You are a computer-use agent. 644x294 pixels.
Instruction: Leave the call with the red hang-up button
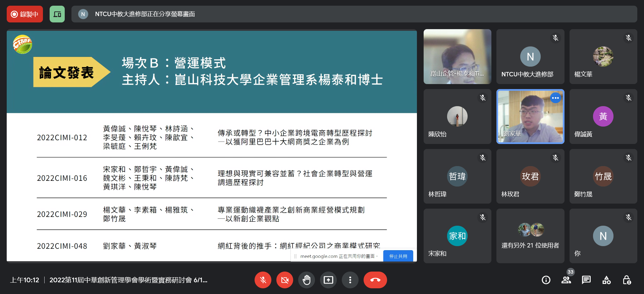coord(375,280)
